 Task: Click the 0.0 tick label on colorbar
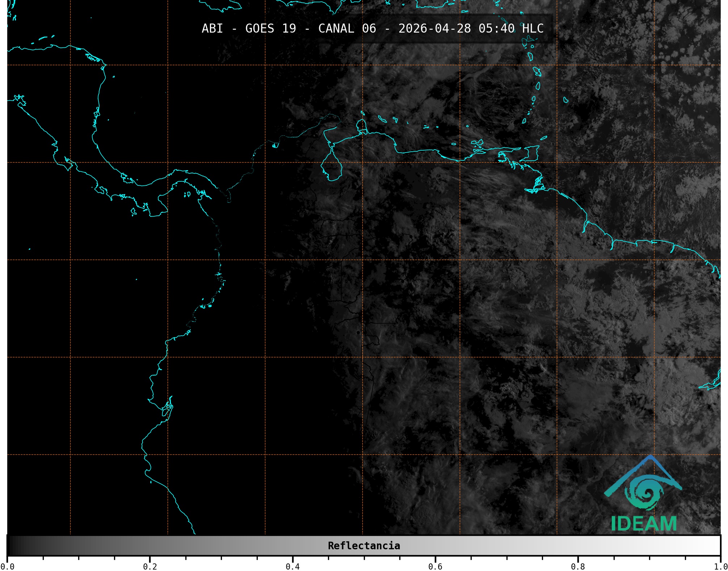[7, 567]
